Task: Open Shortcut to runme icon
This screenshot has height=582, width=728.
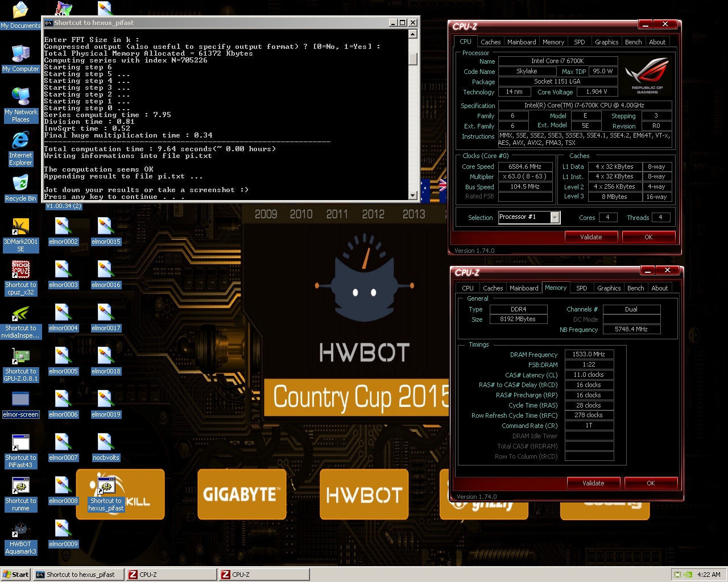Action: tap(20, 494)
